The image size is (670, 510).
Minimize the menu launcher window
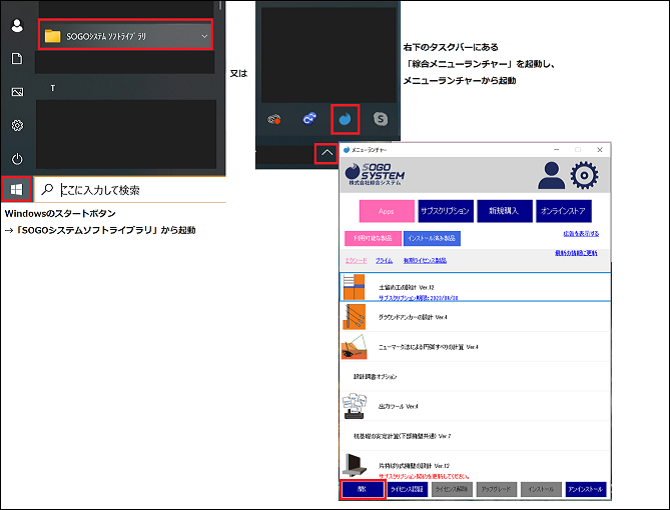[556, 149]
